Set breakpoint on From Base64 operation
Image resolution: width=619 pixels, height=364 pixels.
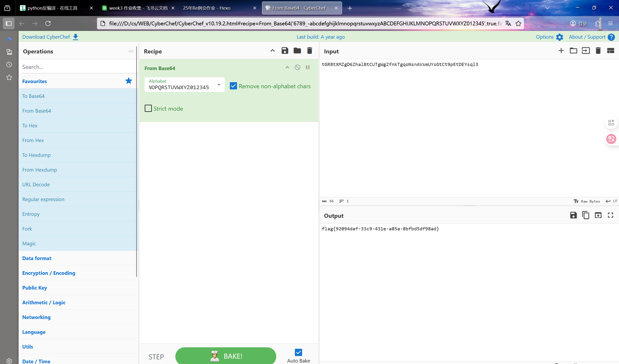click(x=307, y=67)
